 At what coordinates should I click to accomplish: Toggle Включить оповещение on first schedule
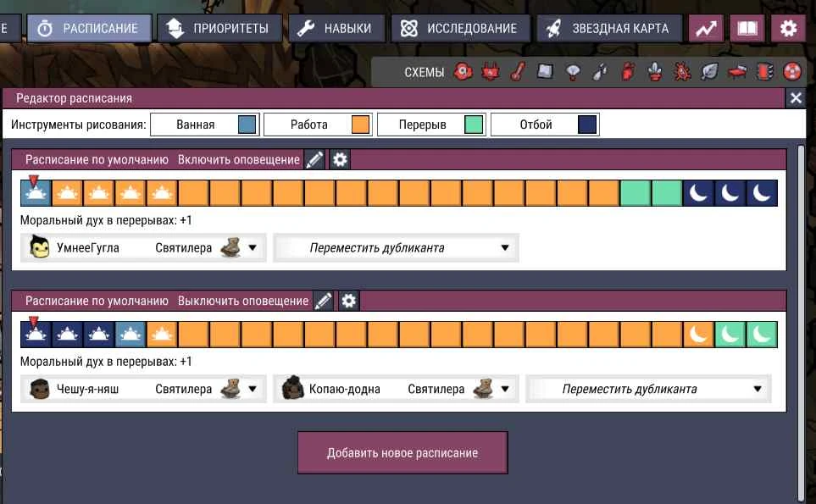click(239, 159)
